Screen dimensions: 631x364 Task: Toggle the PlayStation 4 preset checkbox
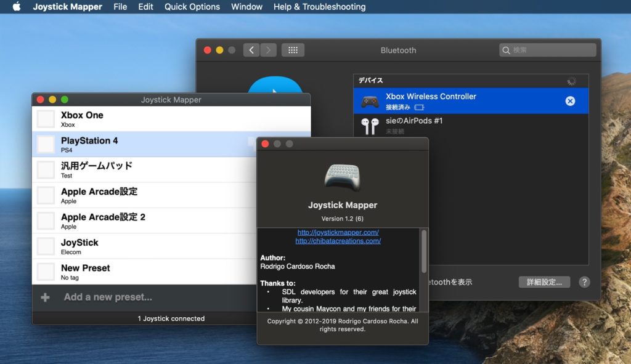tap(46, 144)
